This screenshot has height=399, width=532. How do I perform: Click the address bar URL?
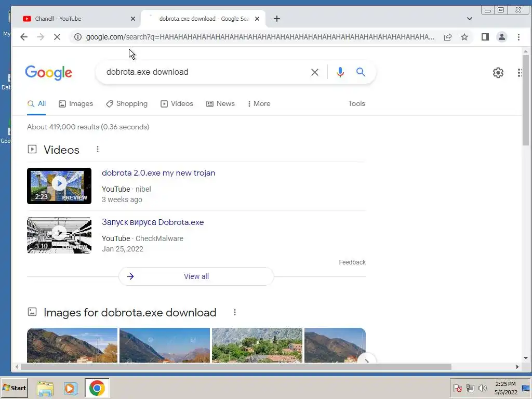(260, 37)
